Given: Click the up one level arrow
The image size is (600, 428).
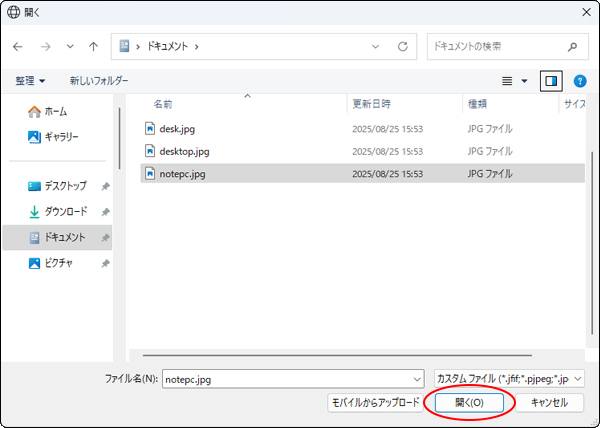Looking at the screenshot, I should click(93, 46).
